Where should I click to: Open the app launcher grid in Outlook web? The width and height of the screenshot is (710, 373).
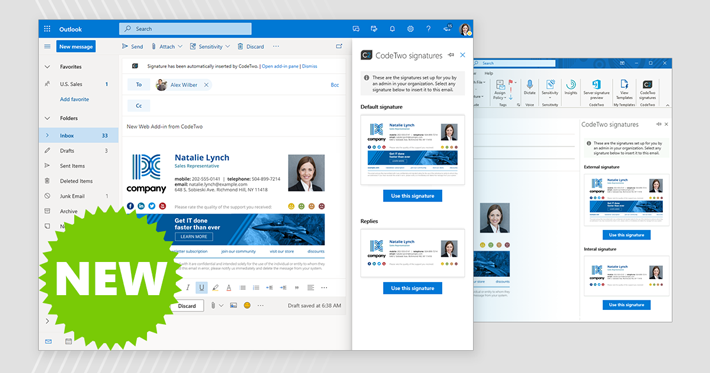47,29
